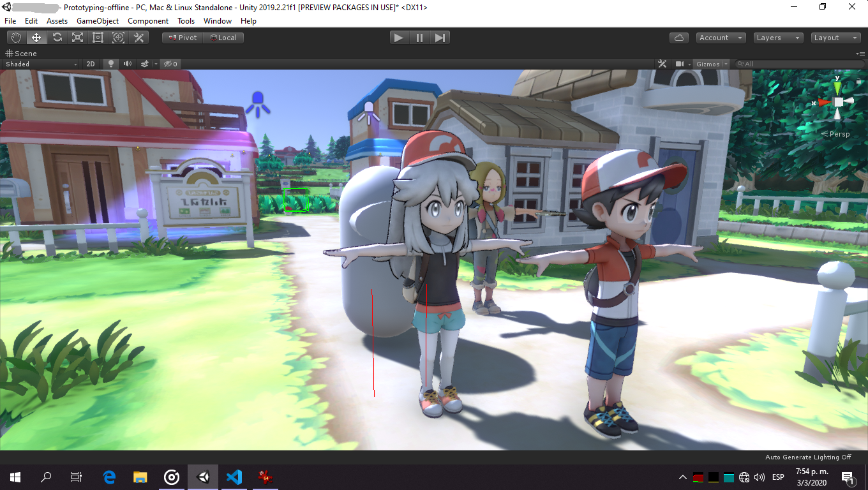Open the Assets menu

pos(57,21)
